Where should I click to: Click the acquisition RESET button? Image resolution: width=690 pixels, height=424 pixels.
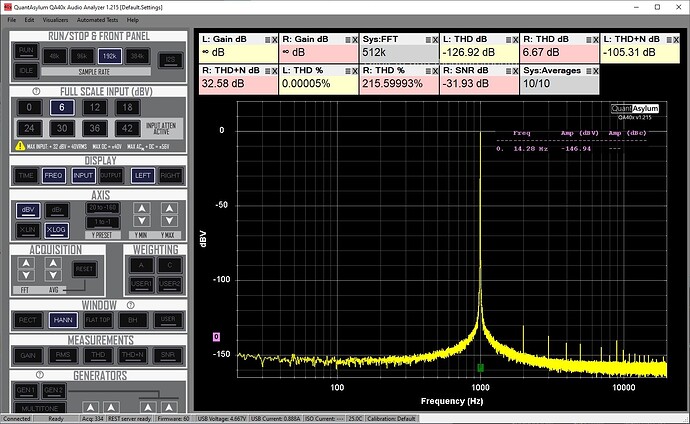84,269
